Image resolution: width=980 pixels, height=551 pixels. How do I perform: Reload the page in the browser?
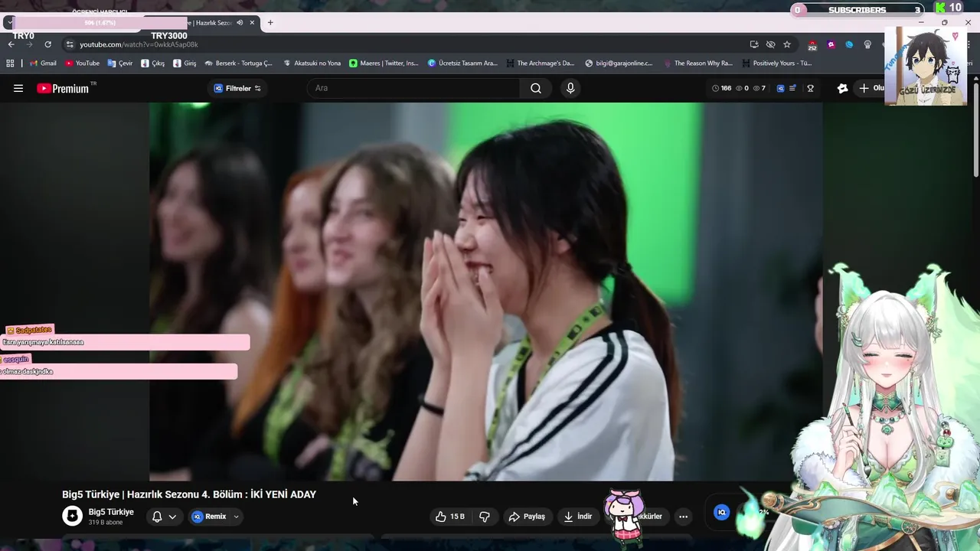click(x=47, y=44)
